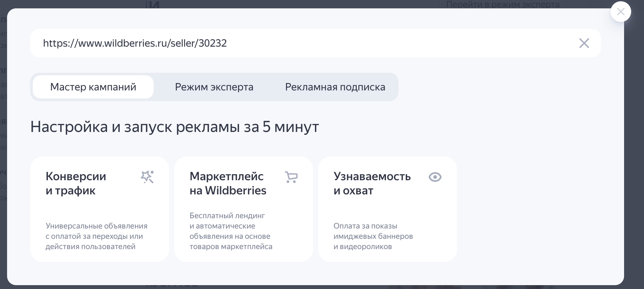Click the eye icon on Узнаваемость card
This screenshot has width=644, height=289.
coord(435,177)
